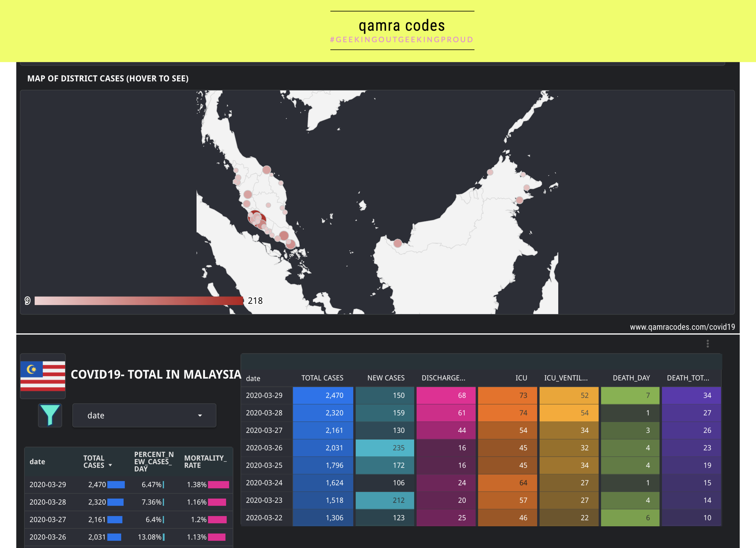Open the date dropdown in the slicer
Image resolution: width=756 pixels, height=548 pixels.
tap(144, 415)
